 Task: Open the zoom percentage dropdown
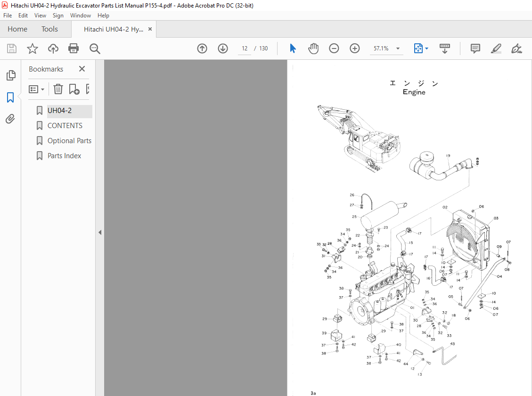(x=398, y=48)
